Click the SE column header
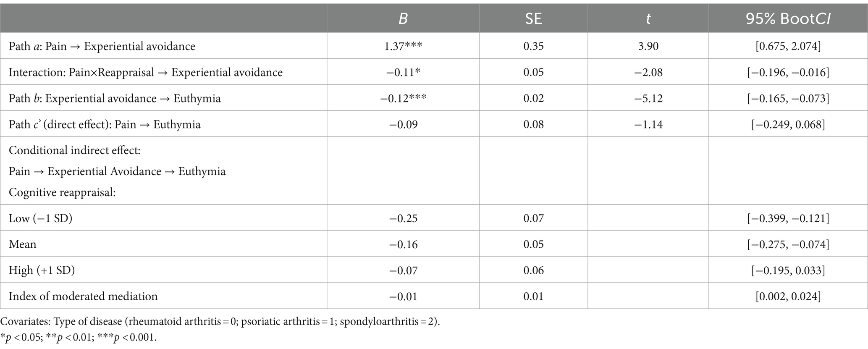The height and width of the screenshot is (349, 868). (x=533, y=18)
